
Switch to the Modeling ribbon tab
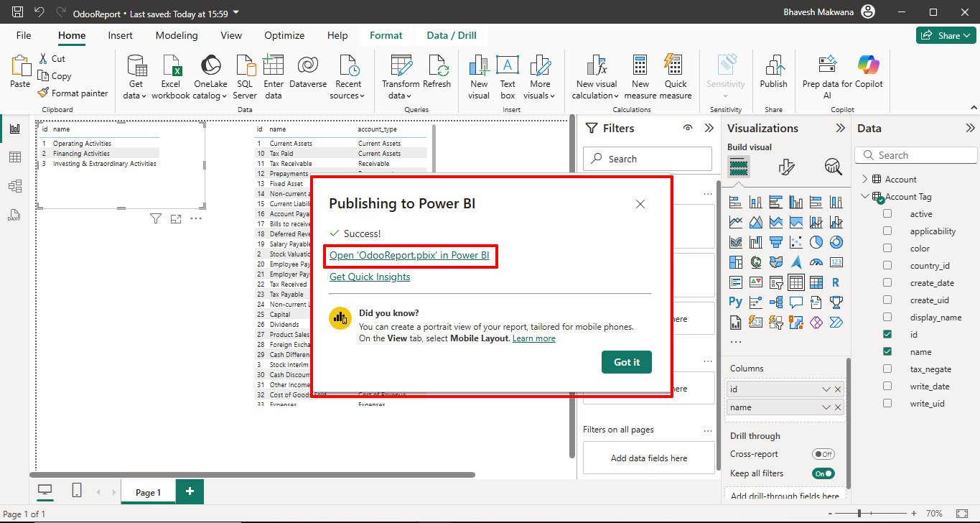177,35
